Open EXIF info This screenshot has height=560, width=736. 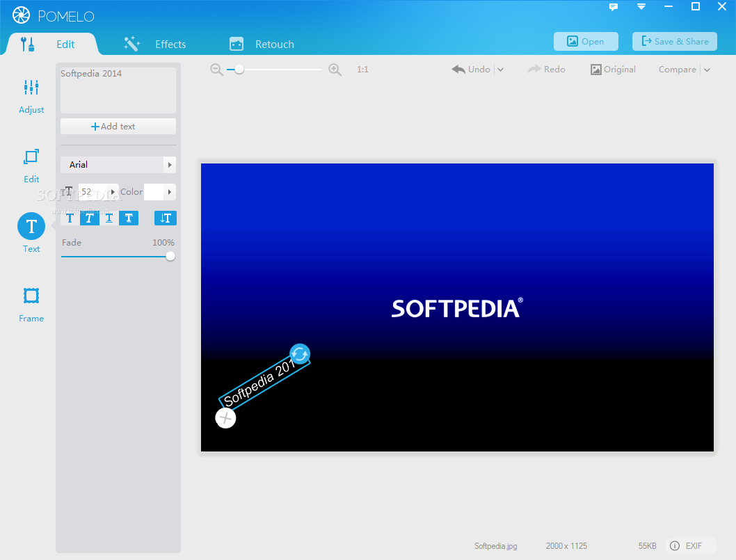click(x=692, y=546)
